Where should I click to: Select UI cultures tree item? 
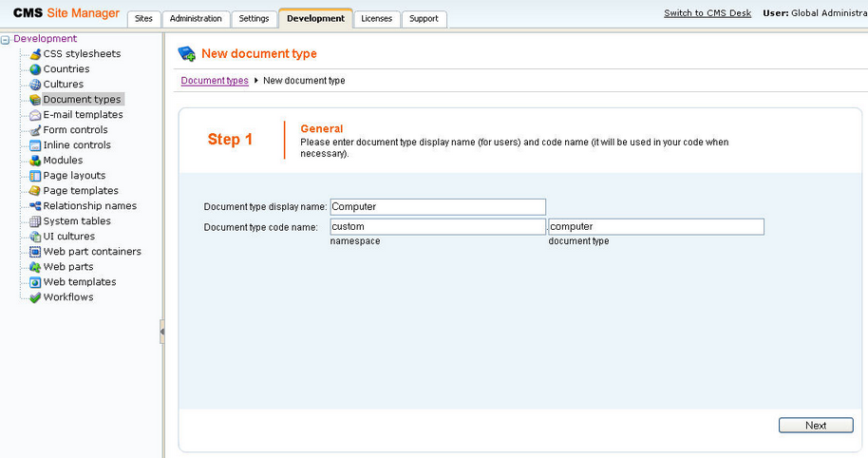tap(69, 237)
